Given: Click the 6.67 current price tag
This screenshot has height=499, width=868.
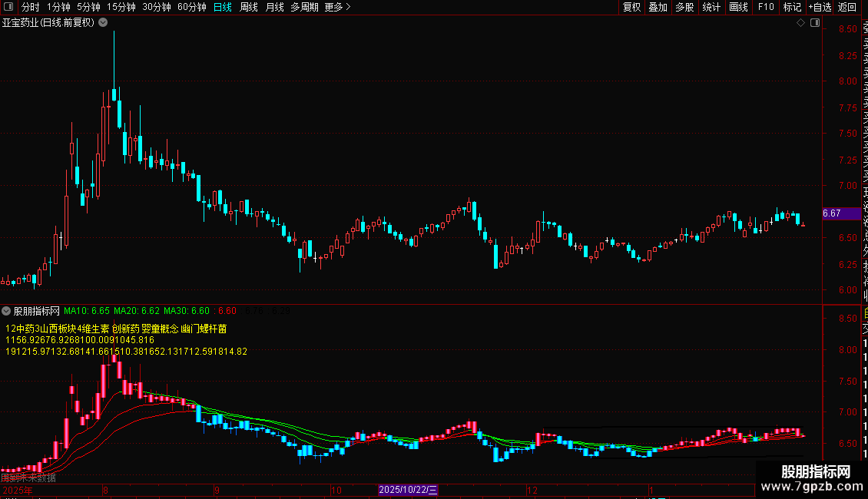Looking at the screenshot, I should [841, 213].
